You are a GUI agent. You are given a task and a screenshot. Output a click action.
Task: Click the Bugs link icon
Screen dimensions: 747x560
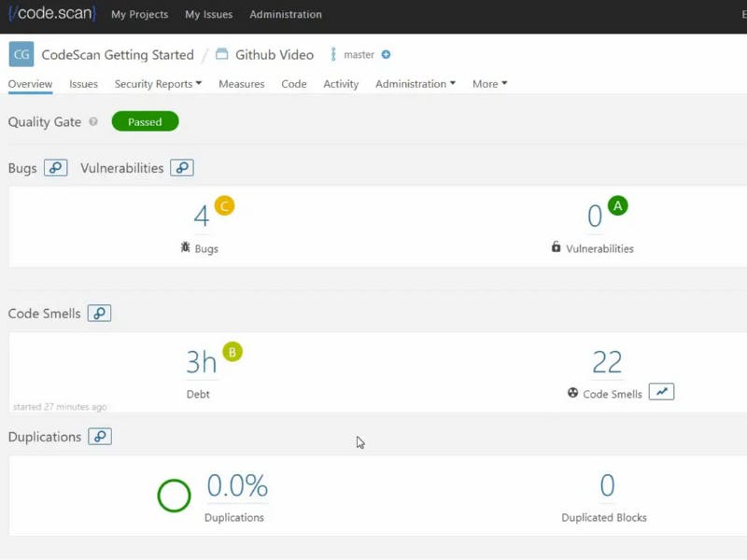(x=56, y=168)
